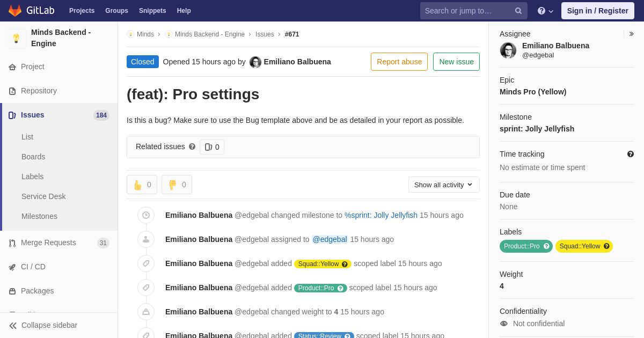The width and height of the screenshot is (644, 338).
Task: Click the Time tracking help icon
Action: point(631,154)
